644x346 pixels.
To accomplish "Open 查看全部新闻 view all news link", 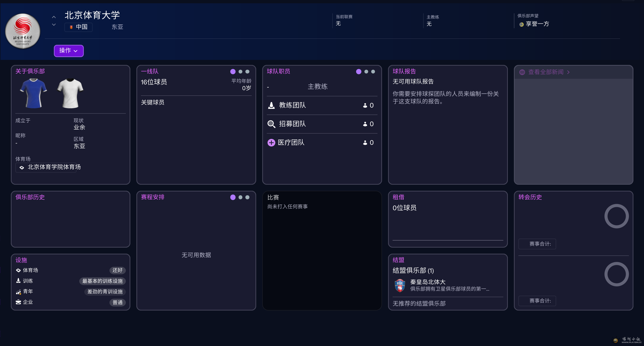I will [x=546, y=72].
